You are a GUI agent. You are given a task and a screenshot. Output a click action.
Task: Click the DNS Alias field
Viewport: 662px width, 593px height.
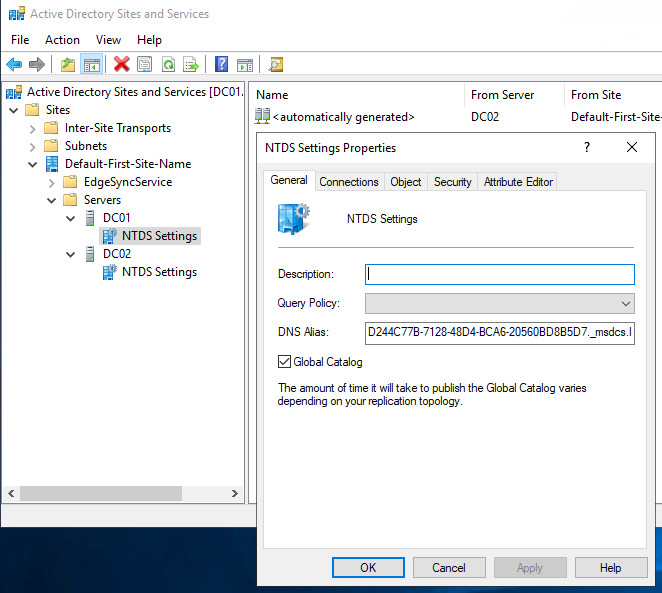499,333
